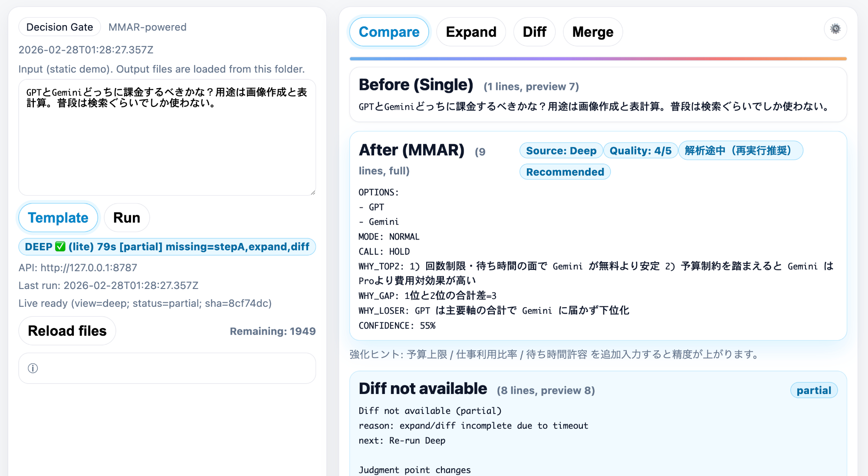Click the info circle icon
The width and height of the screenshot is (868, 476).
33,368
